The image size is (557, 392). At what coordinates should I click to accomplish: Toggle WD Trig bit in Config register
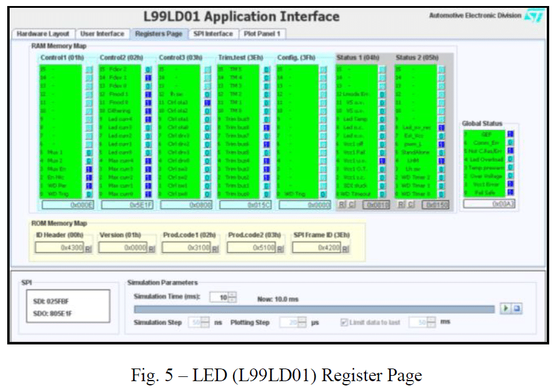coord(323,194)
